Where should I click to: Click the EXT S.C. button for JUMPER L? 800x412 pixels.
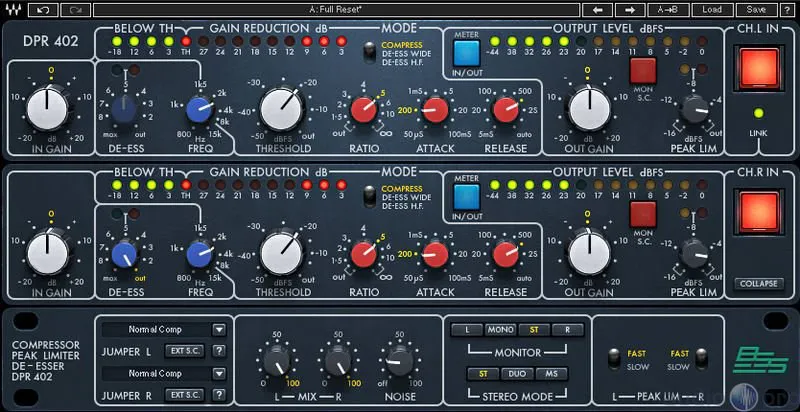click(185, 351)
